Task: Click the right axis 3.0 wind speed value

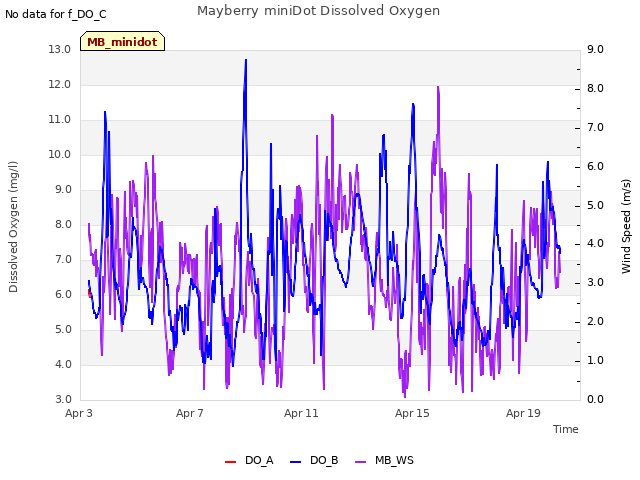Action: [x=596, y=282]
